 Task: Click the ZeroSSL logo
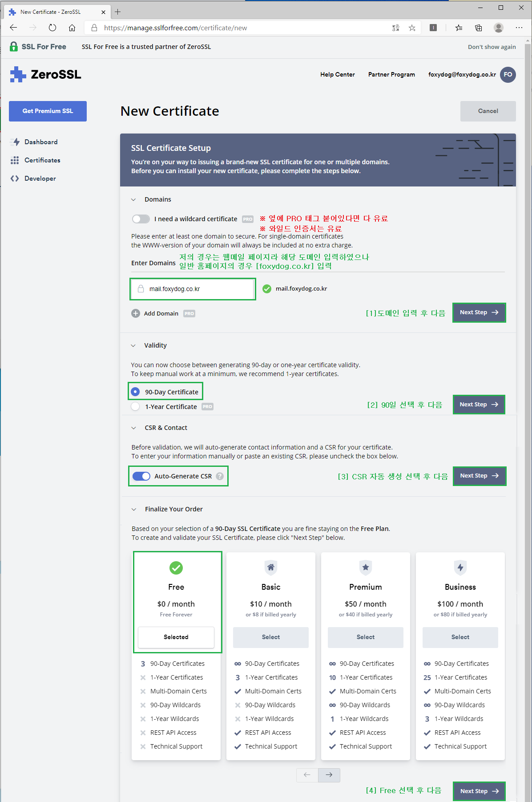pyautogui.click(x=45, y=74)
